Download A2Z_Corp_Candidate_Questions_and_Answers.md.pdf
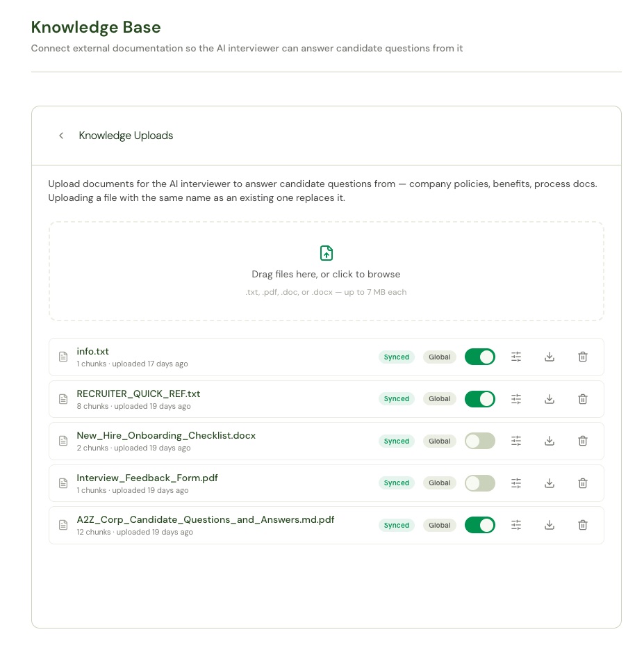This screenshot has width=644, height=657. coord(550,525)
